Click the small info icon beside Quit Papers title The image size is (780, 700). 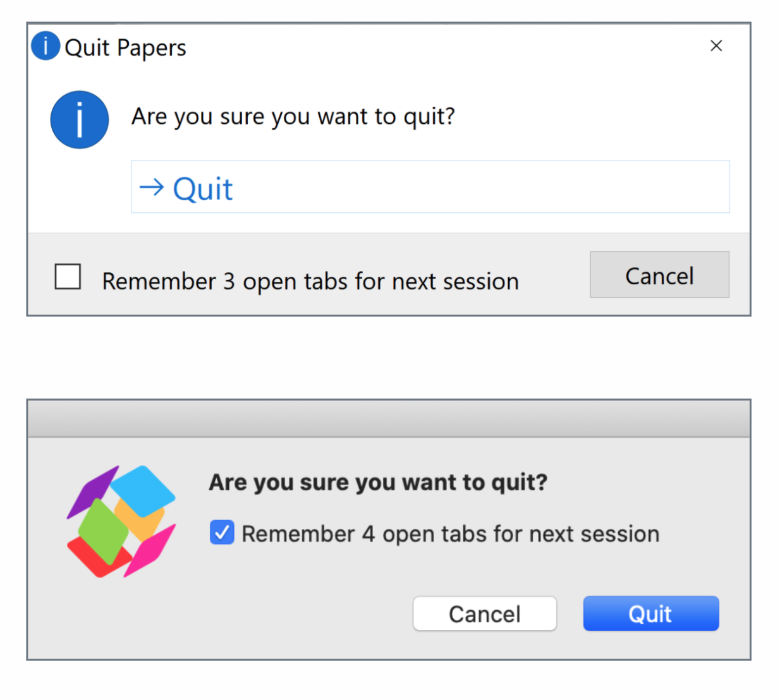46,46
